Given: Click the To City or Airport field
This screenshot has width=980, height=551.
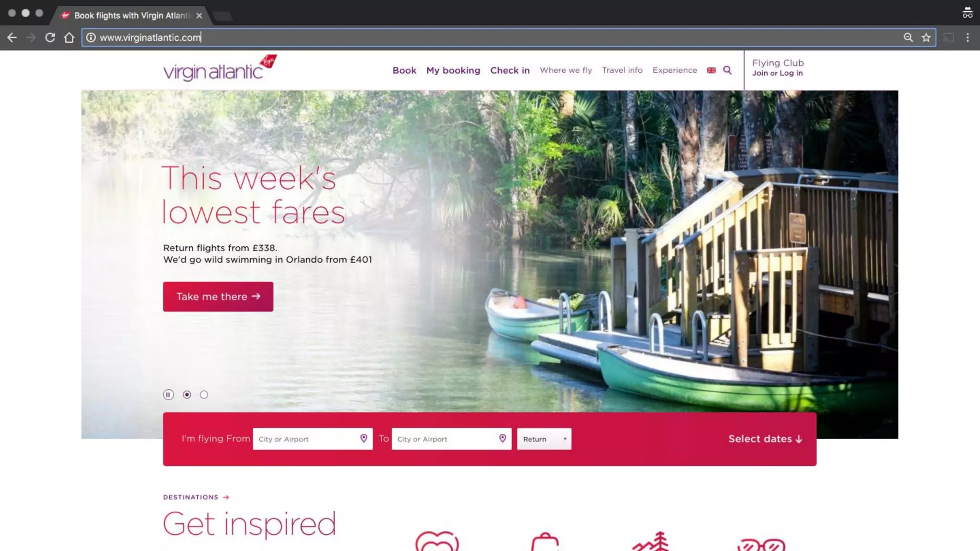Looking at the screenshot, I should point(451,439).
